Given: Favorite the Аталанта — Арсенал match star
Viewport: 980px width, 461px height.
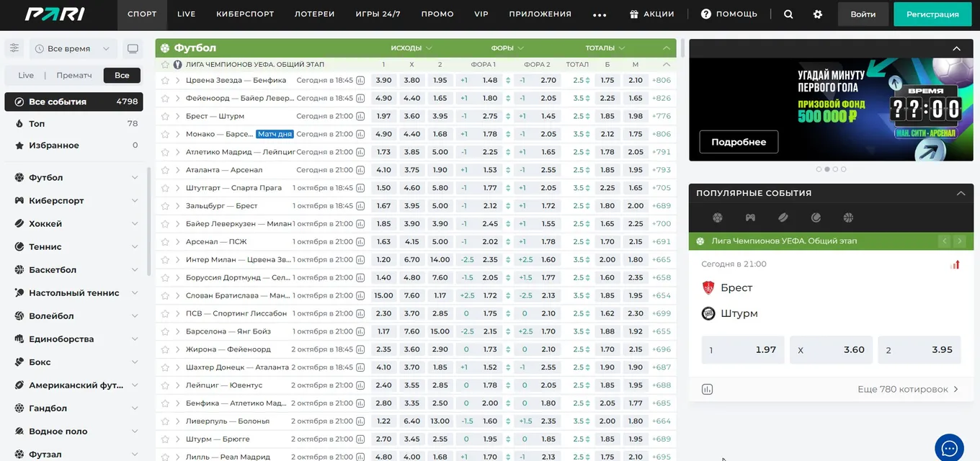Looking at the screenshot, I should (x=165, y=170).
